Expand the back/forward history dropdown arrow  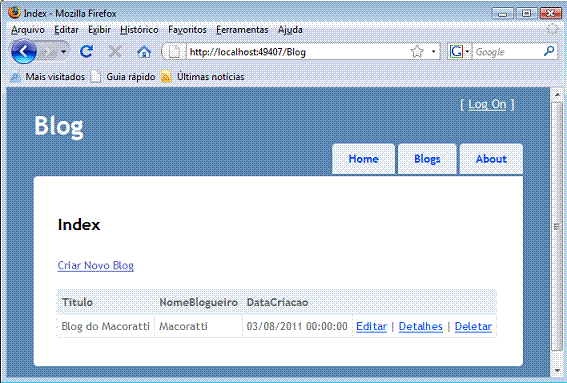[x=64, y=52]
